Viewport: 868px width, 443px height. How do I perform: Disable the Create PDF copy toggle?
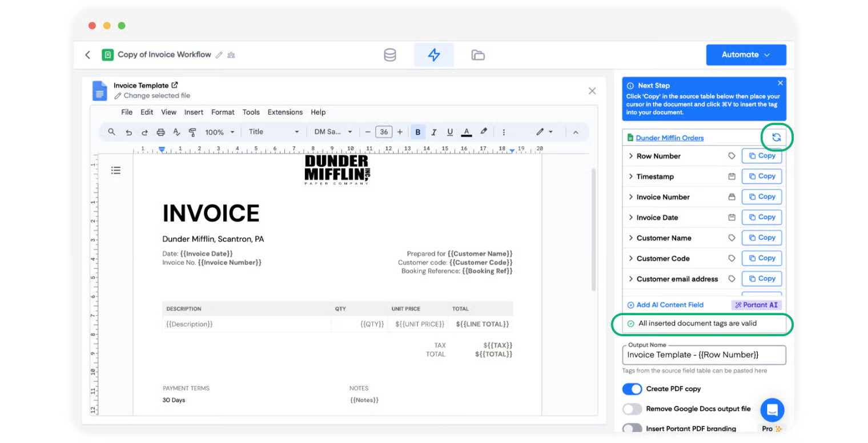click(x=632, y=389)
